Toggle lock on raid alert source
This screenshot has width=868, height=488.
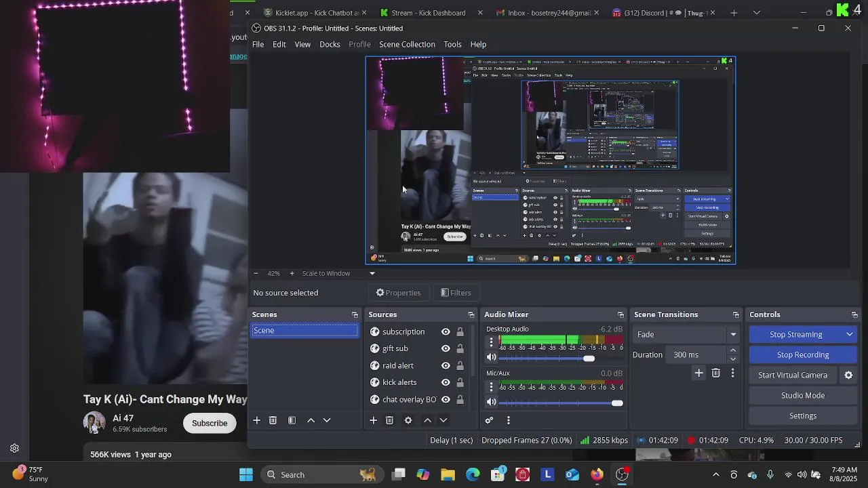click(x=460, y=365)
